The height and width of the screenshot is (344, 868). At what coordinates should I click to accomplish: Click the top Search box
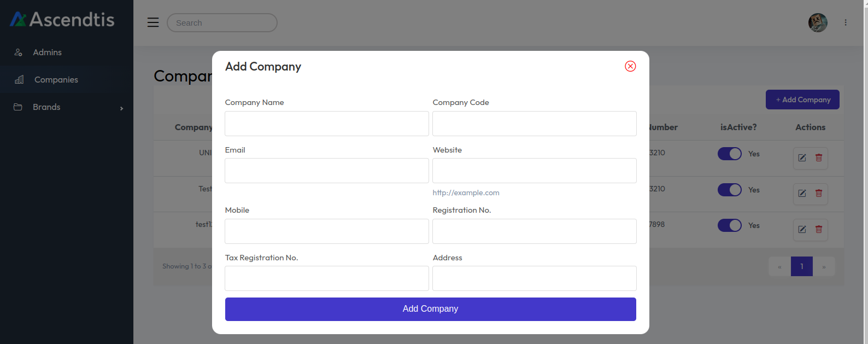(222, 23)
